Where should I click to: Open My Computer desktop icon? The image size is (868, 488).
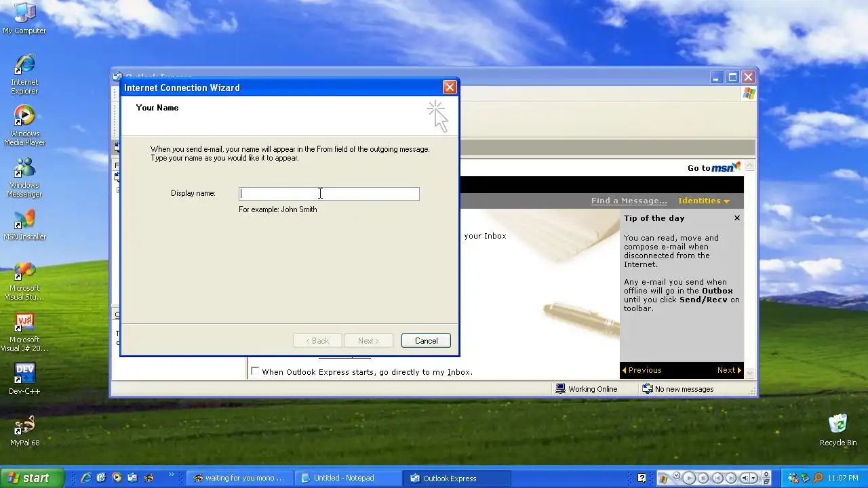pyautogui.click(x=24, y=18)
